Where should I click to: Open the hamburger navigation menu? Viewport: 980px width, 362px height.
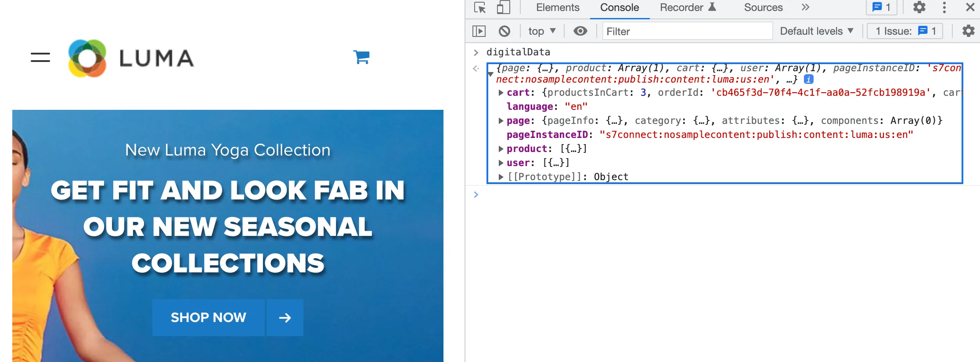point(40,58)
